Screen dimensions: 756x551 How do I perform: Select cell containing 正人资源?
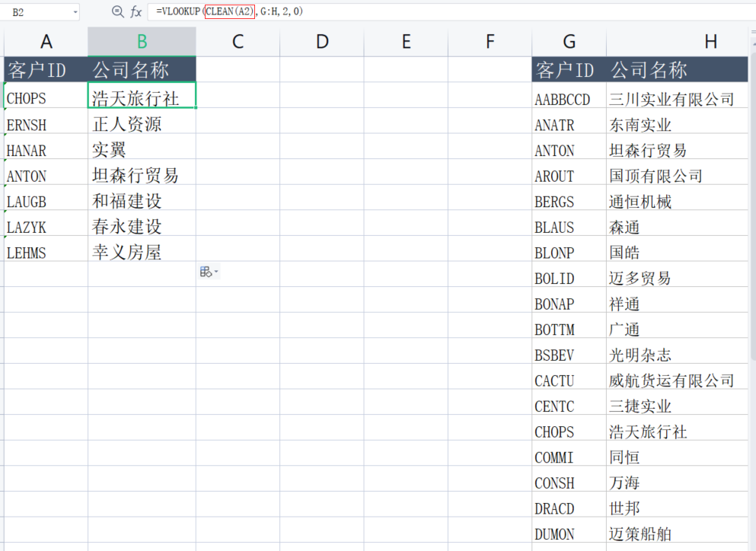point(142,120)
